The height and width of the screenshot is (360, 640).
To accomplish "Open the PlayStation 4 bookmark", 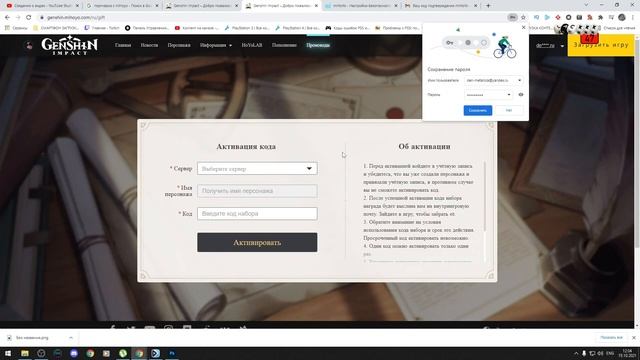I will 297,28.
